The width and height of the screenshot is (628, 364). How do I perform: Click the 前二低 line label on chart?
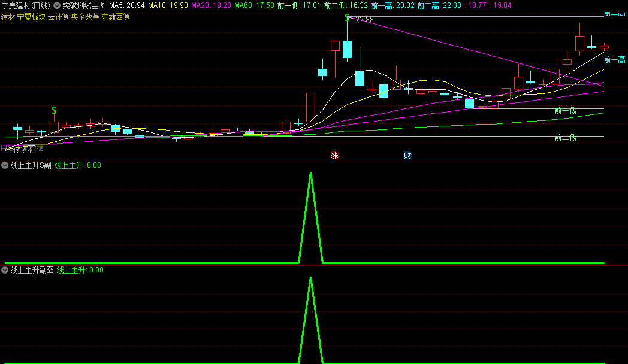point(565,138)
